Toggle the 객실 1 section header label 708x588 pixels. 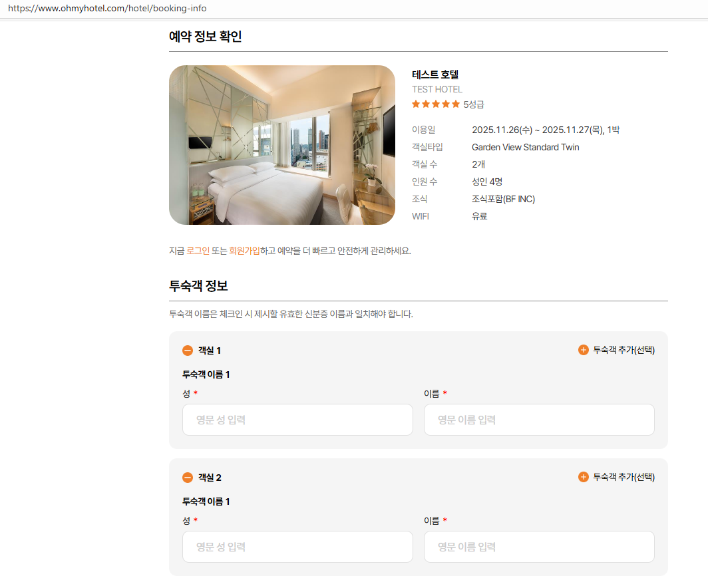pos(210,351)
